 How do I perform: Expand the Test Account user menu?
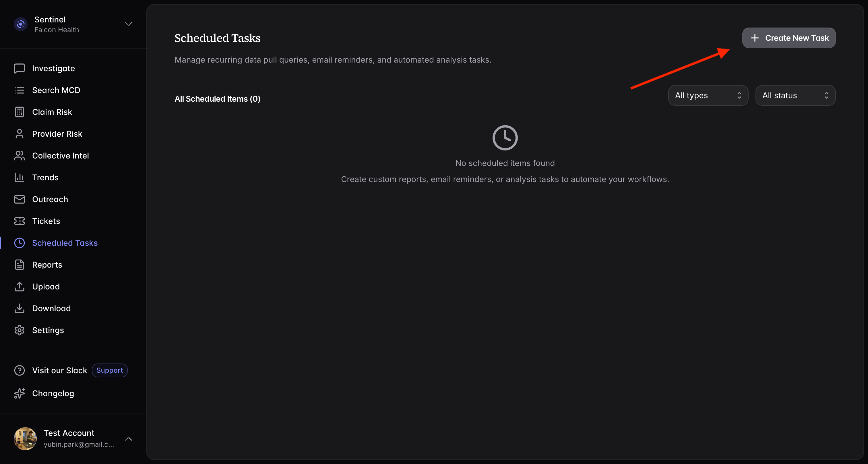128,439
